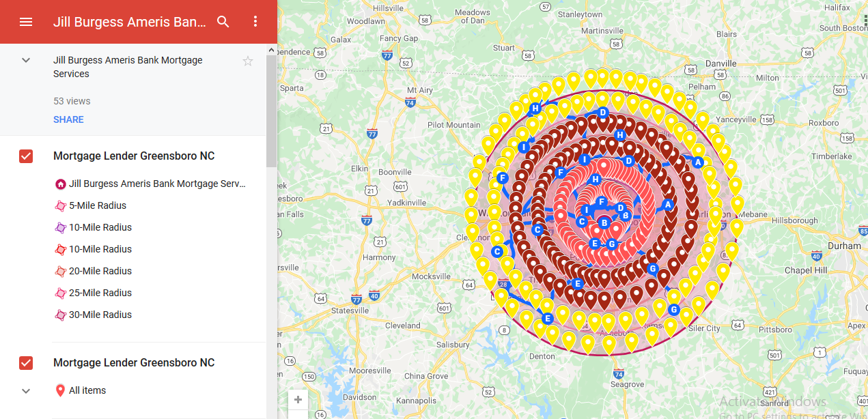The height and width of the screenshot is (419, 868).
Task: Expand the All items chevron
Action: [26, 391]
